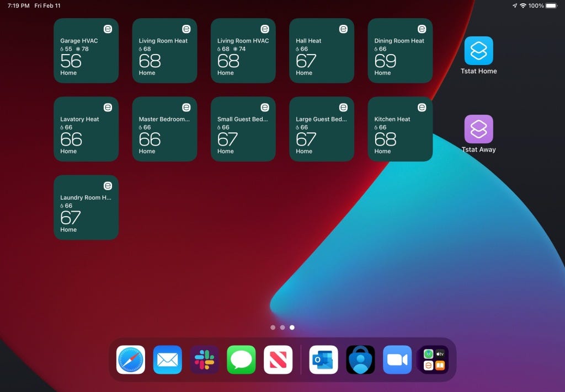
Task: Launch Slack from the dock
Action: tap(204, 359)
